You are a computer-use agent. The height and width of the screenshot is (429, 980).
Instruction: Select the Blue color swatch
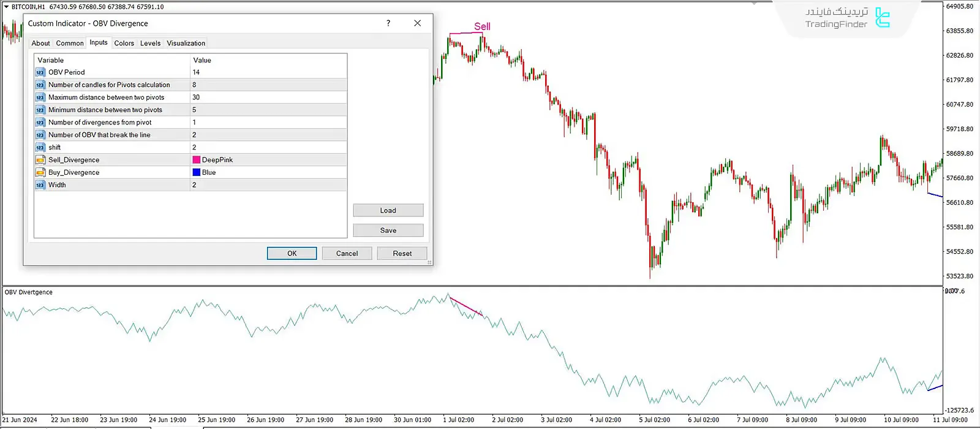(197, 173)
